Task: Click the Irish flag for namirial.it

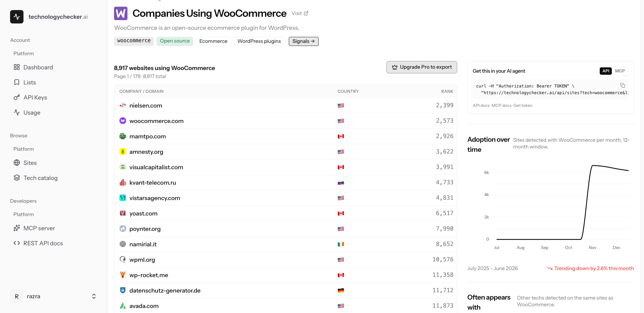Action: (341, 244)
